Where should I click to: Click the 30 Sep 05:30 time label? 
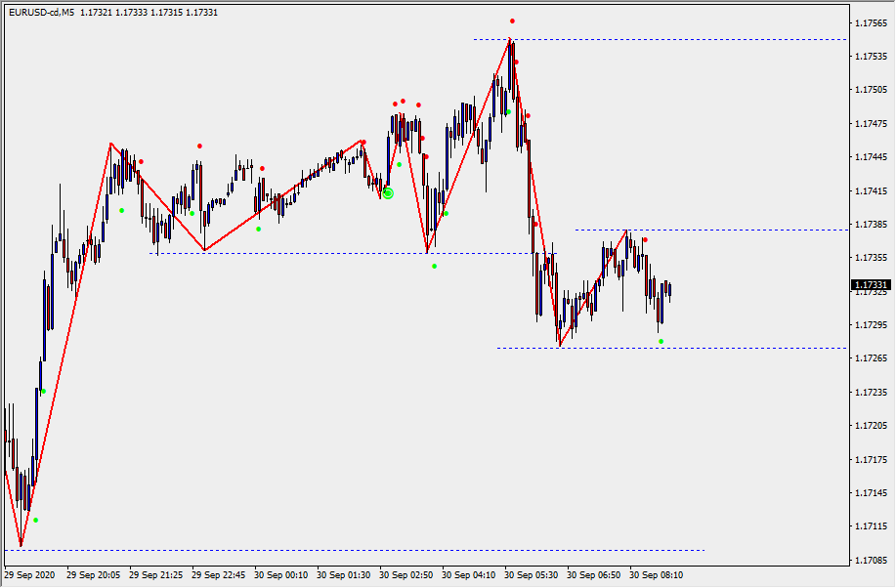pyautogui.click(x=530, y=575)
